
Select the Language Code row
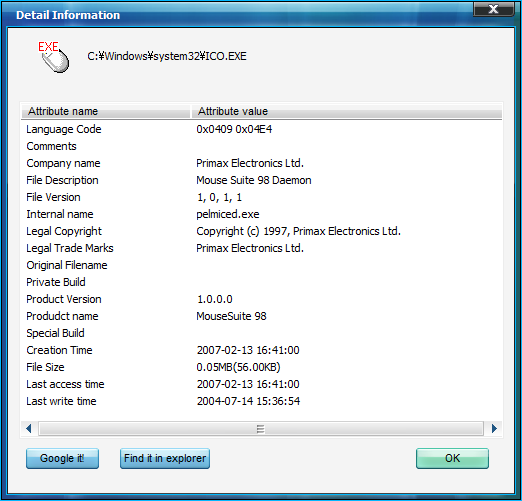coord(261,129)
